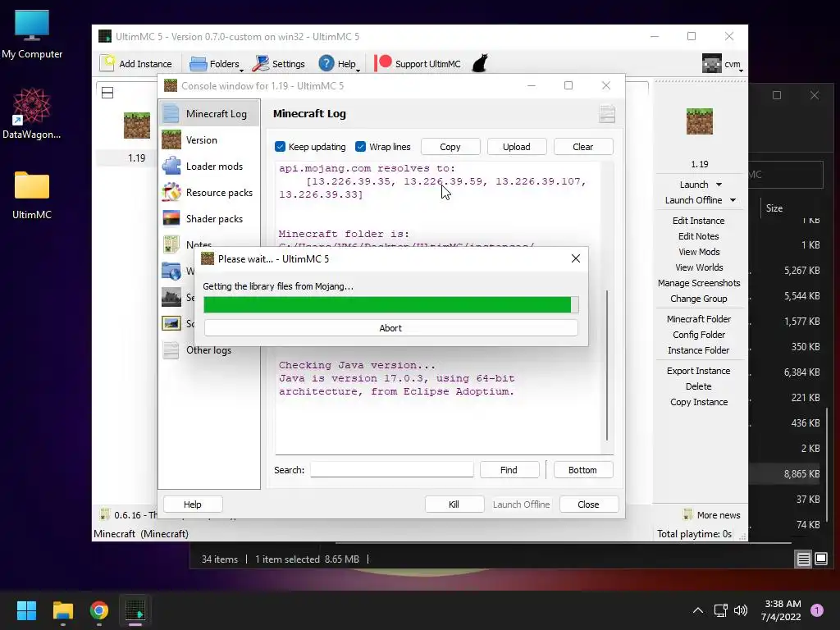
Task: Click the Other logs document icon
Action: 171,349
